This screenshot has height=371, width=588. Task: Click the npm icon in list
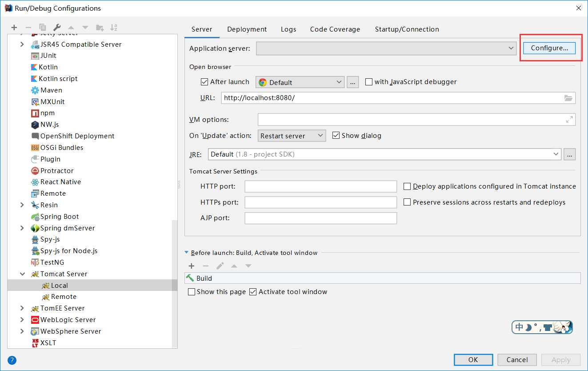(x=35, y=113)
